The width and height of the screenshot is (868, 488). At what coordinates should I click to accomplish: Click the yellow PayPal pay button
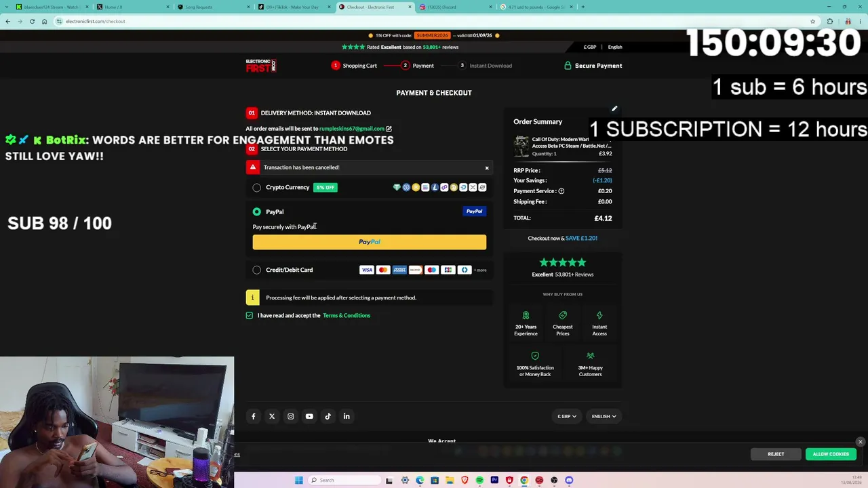coord(370,242)
